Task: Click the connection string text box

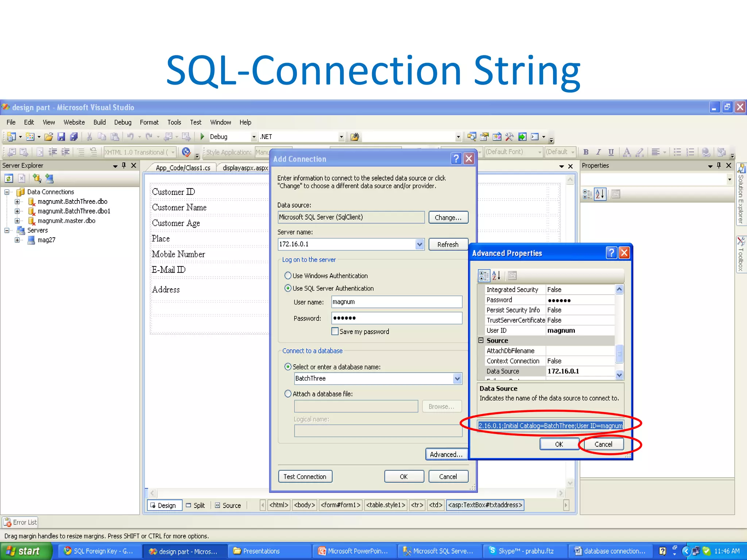Action: coord(550,425)
